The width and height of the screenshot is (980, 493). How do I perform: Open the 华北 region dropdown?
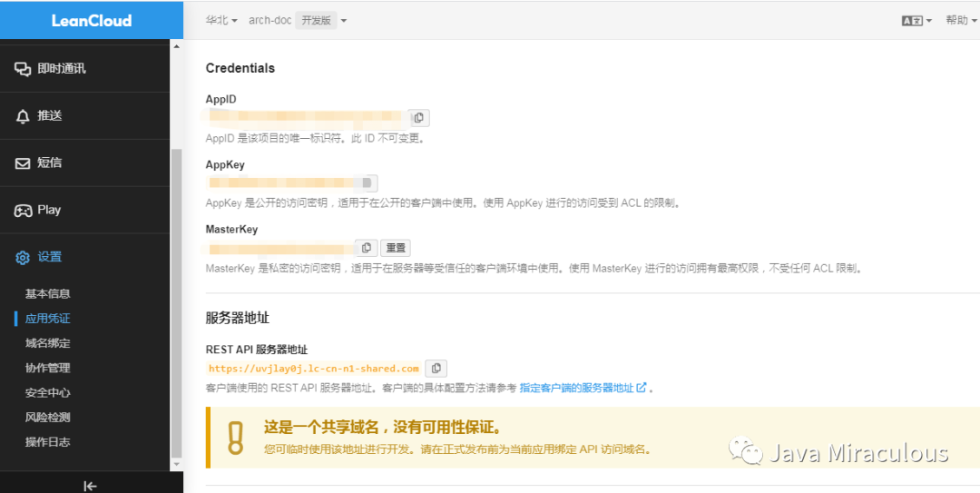(x=221, y=20)
